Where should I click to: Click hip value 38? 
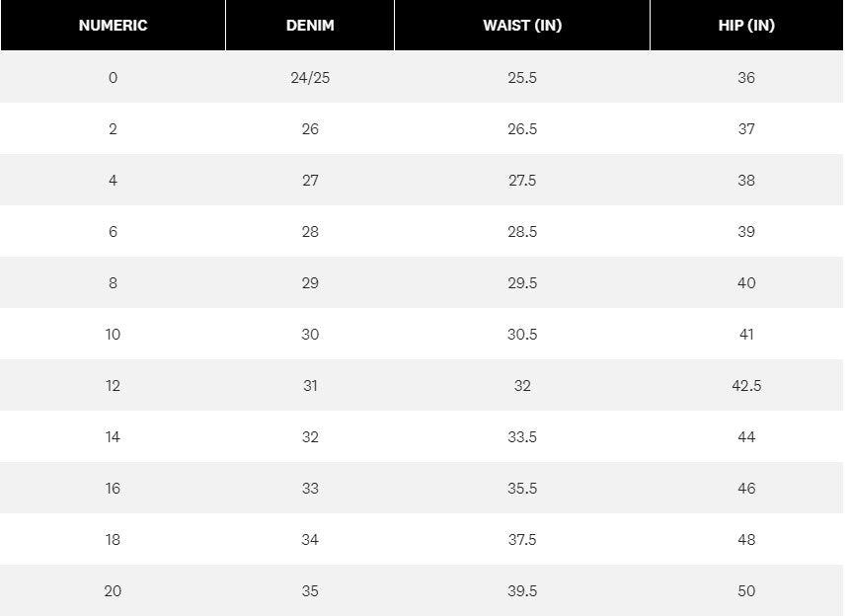coord(746,181)
